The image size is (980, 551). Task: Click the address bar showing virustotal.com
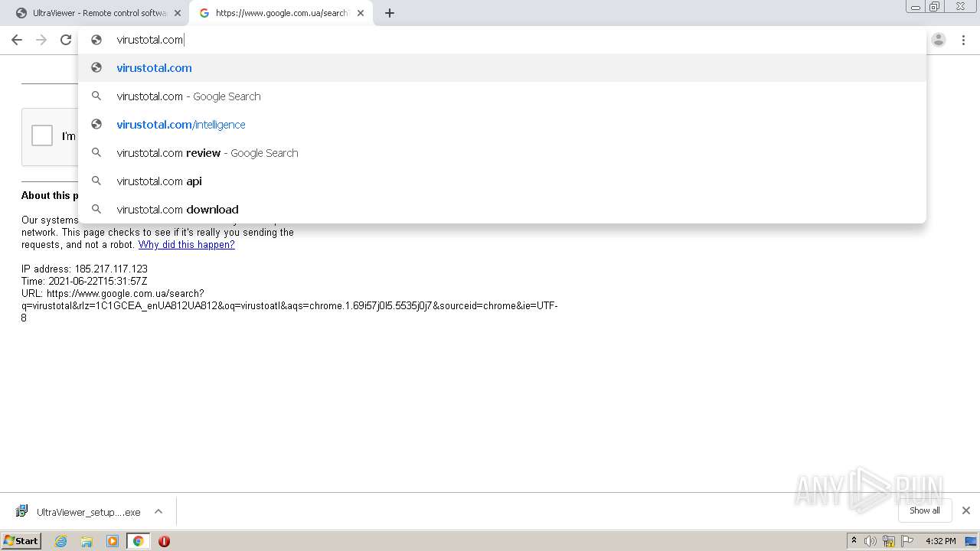coord(501,40)
